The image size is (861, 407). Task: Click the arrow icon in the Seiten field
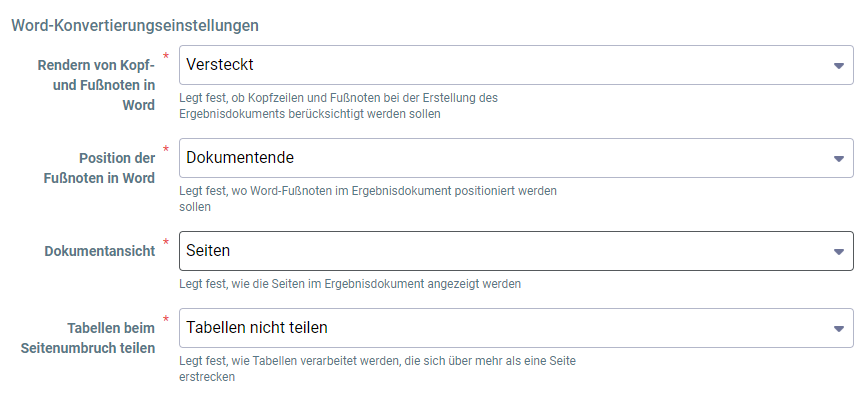[x=838, y=252]
